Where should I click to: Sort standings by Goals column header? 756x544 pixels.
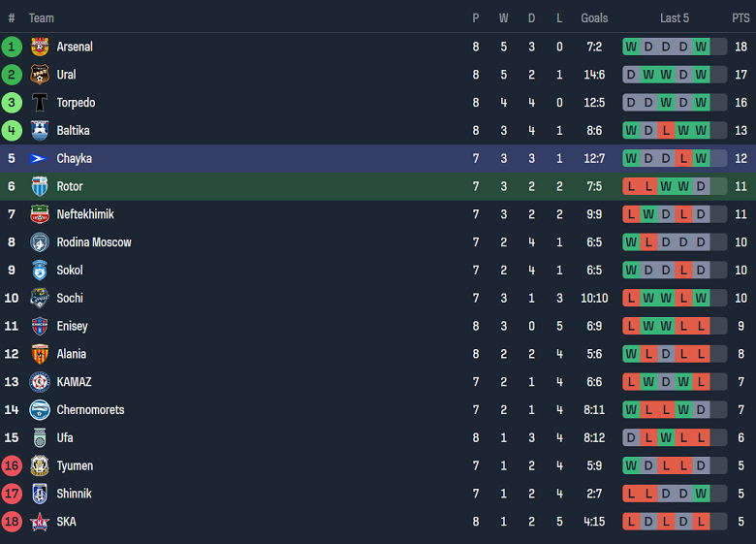(x=594, y=18)
